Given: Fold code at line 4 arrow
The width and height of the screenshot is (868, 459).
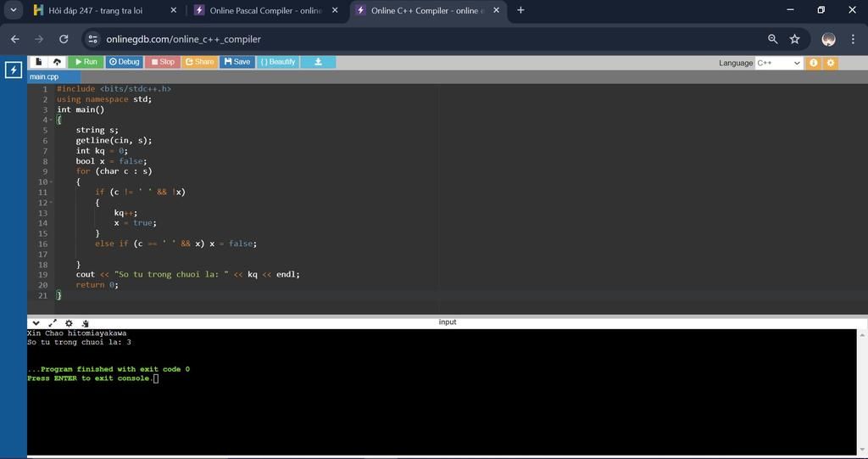Looking at the screenshot, I should (51, 120).
